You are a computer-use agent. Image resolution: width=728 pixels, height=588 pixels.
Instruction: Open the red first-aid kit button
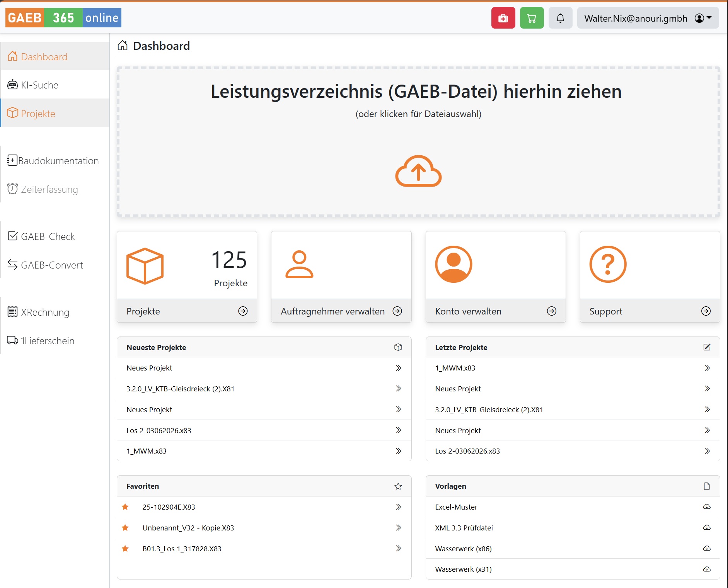click(x=503, y=18)
